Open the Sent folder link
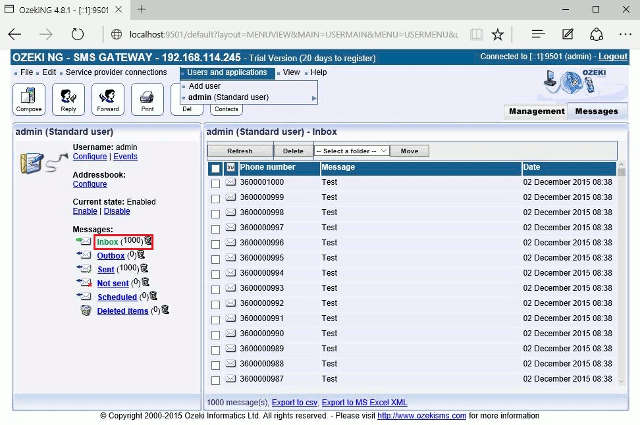 [106, 269]
